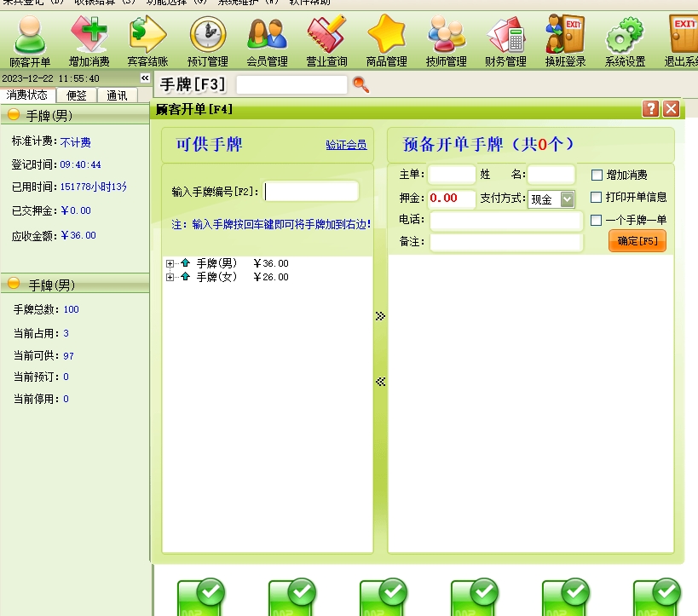
Task: Check the 一个手牌一单 option
Action: [x=597, y=221]
